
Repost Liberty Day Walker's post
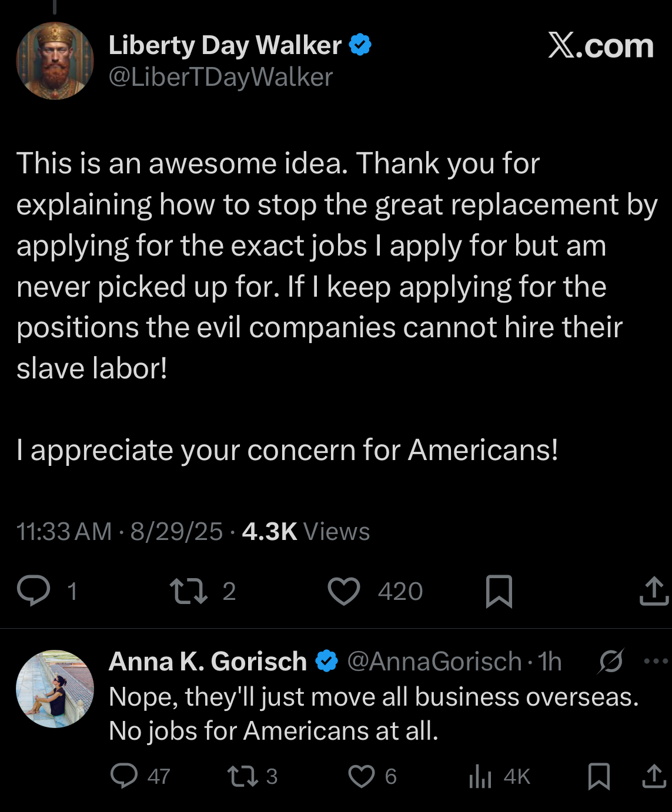(x=188, y=591)
